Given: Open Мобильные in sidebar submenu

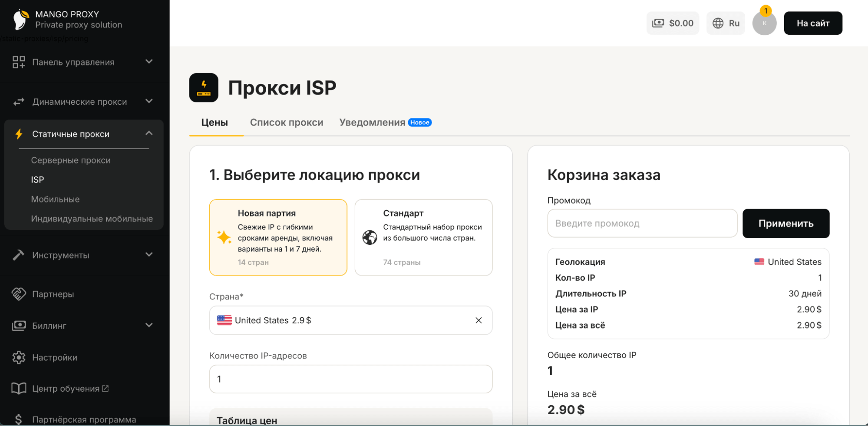Looking at the screenshot, I should coord(55,199).
